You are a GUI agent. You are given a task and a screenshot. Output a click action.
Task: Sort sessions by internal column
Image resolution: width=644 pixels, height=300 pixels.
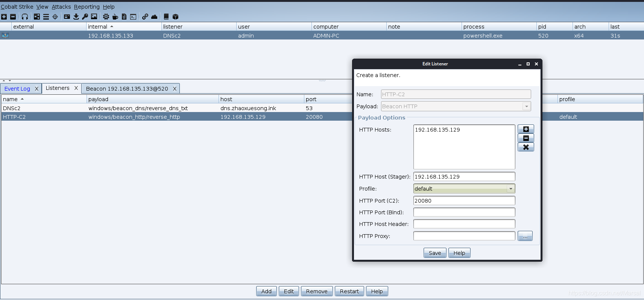coord(124,27)
